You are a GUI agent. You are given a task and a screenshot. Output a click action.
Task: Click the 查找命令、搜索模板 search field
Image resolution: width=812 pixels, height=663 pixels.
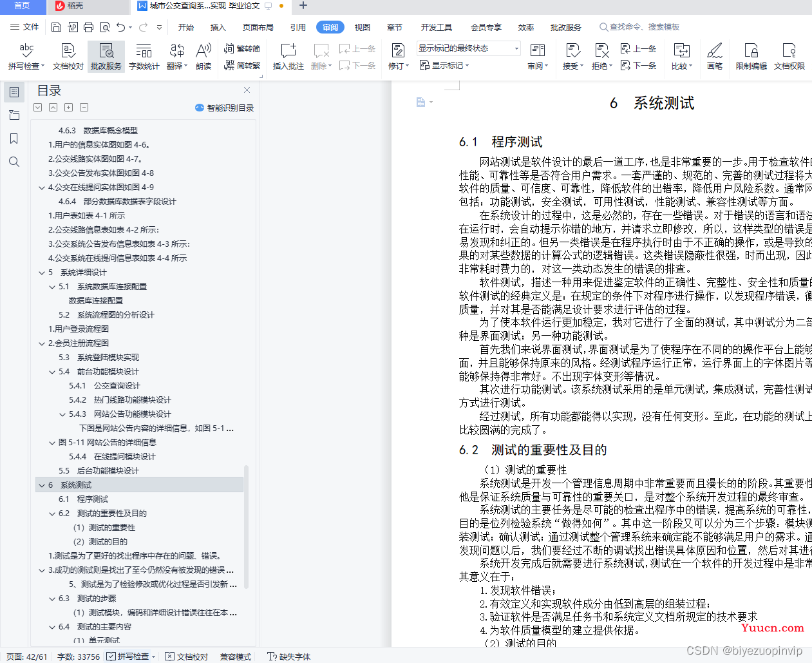tap(639, 27)
